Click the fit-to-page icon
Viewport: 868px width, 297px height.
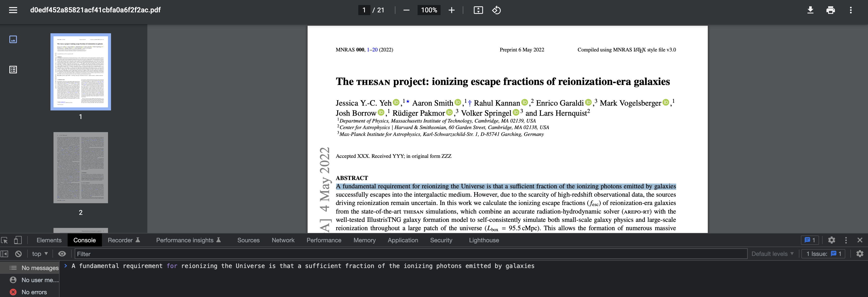coord(478,10)
